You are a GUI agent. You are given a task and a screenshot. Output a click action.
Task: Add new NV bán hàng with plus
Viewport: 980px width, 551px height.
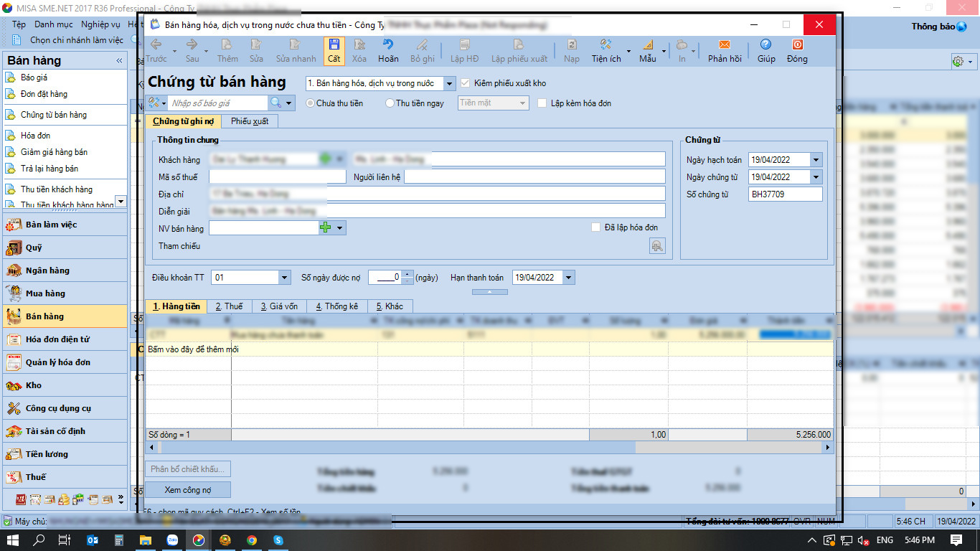point(325,228)
